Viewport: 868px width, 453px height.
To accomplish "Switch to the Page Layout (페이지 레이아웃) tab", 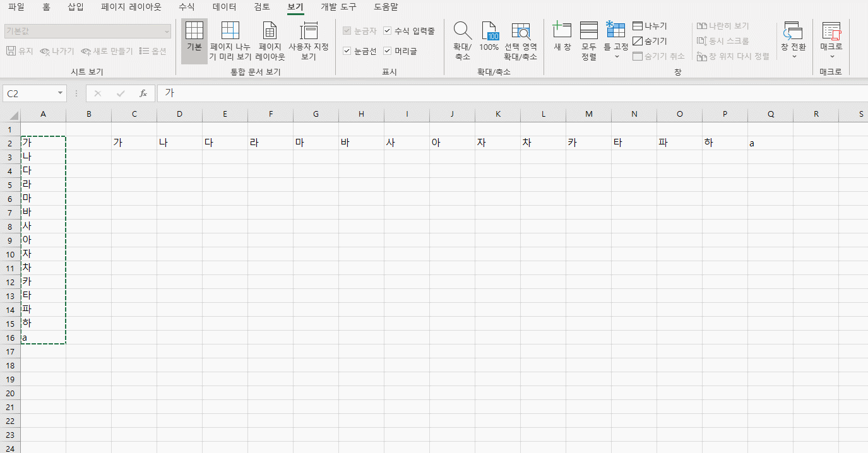I will click(131, 8).
